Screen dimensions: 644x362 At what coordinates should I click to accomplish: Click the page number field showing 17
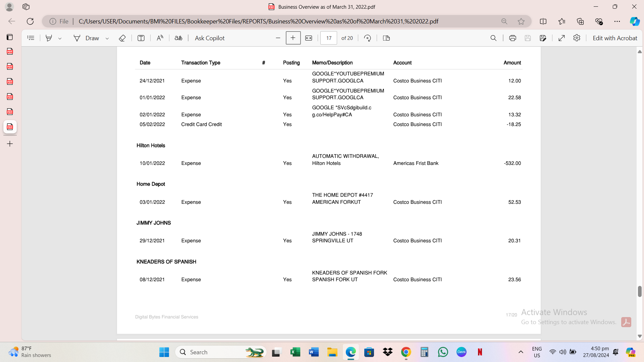coord(329,38)
